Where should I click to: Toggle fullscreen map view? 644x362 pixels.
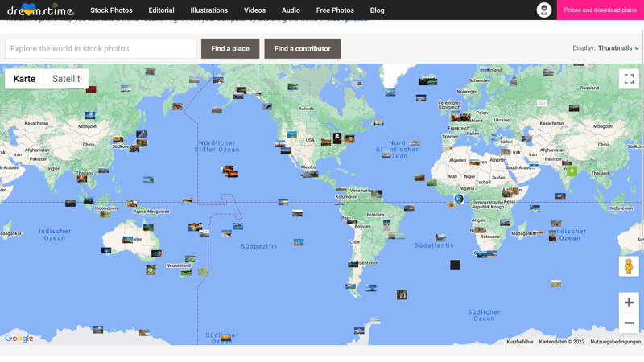(629, 78)
